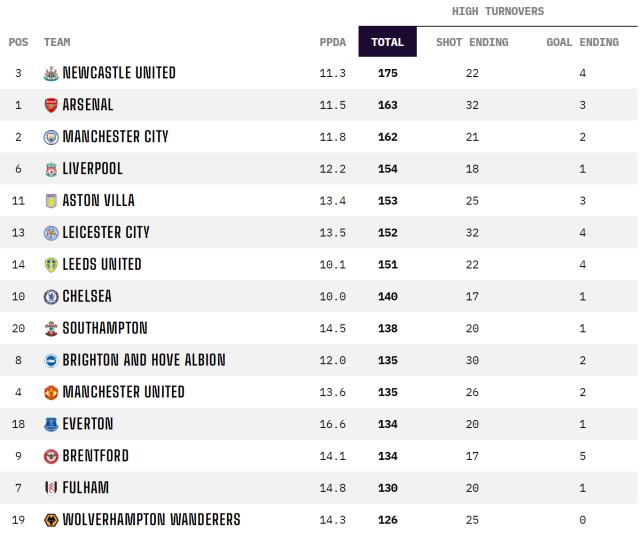
Task: Click the Arsenal club crest
Action: [x=51, y=105]
